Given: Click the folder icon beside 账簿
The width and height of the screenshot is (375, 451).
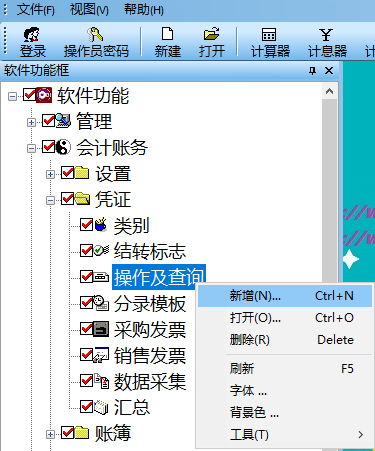Looking at the screenshot, I should tap(82, 433).
